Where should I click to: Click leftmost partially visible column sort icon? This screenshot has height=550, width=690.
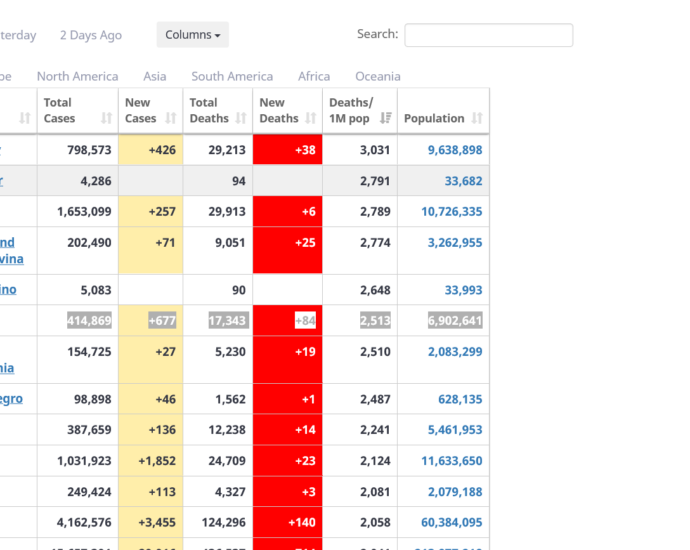[x=25, y=118]
